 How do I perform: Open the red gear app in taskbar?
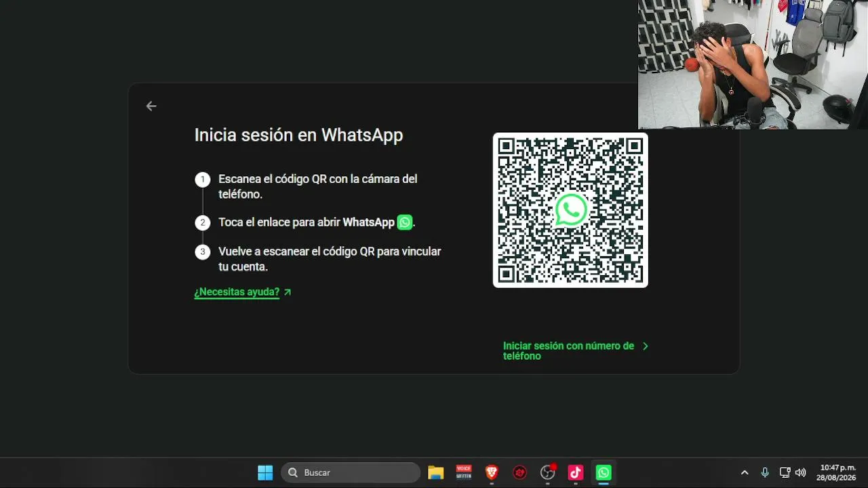point(520,472)
